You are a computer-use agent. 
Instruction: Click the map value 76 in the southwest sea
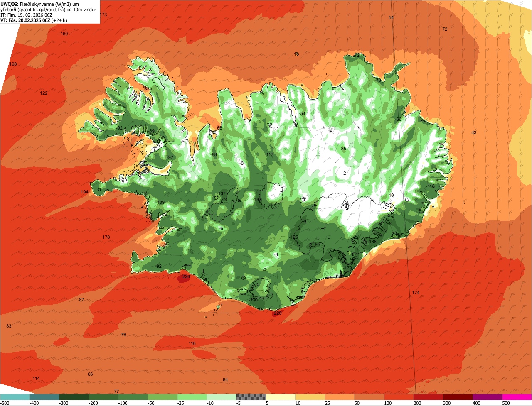[x=123, y=335]
